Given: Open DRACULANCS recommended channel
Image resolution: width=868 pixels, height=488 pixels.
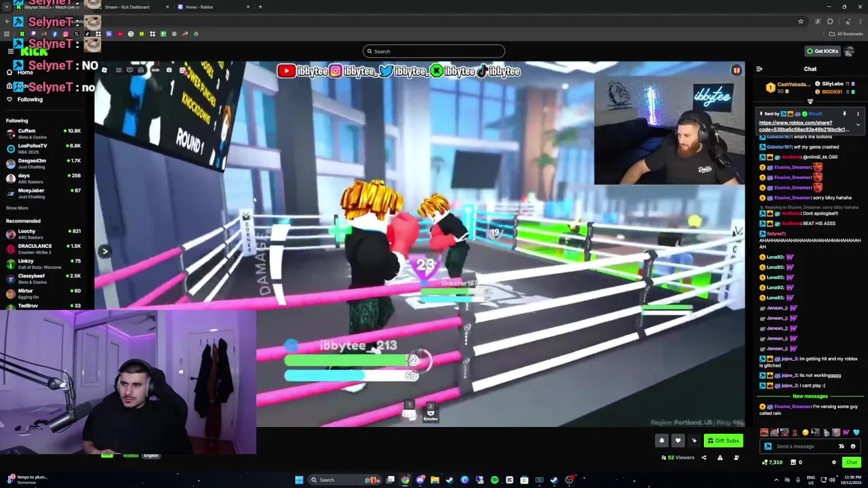Looking at the screenshot, I should click(x=43, y=248).
